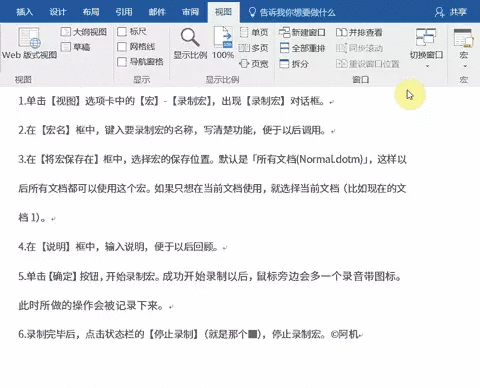Click Reset Window Position (重设窗口位置)
Screen dimensions: 480x388
tap(367, 63)
